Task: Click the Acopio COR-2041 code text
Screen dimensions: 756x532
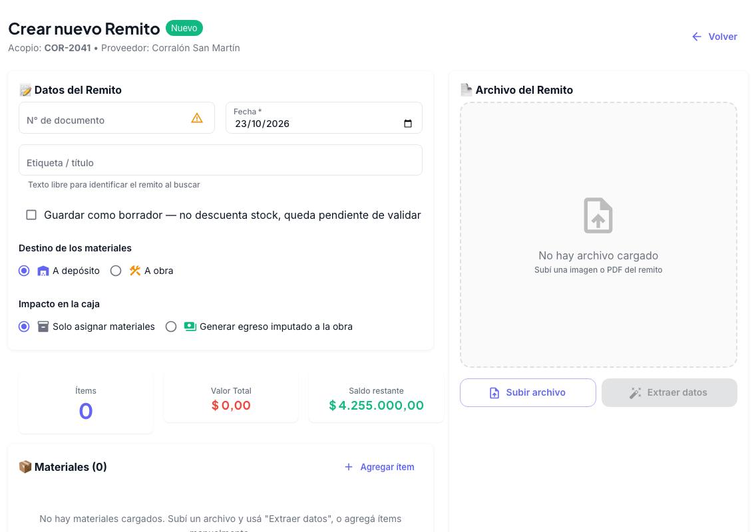Action: pos(67,48)
